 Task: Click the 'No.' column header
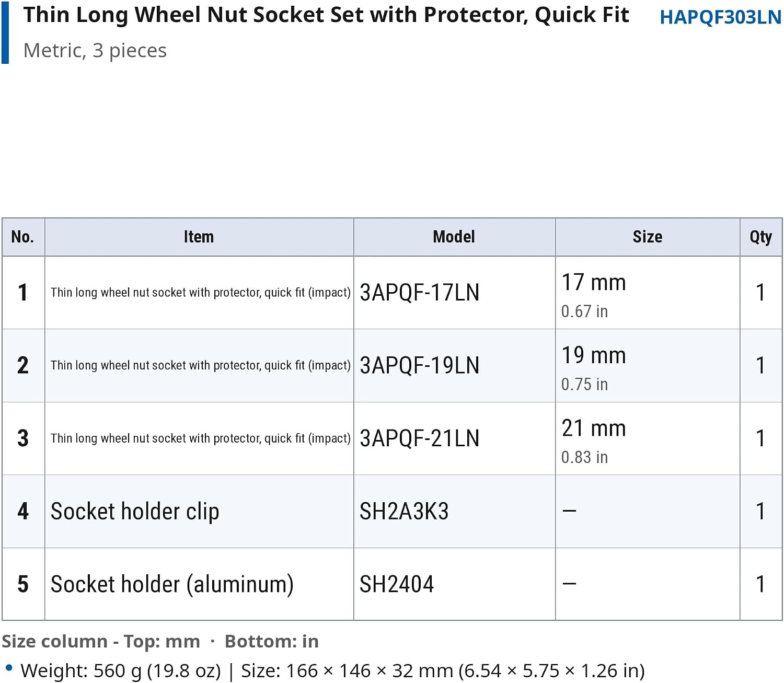tap(23, 237)
